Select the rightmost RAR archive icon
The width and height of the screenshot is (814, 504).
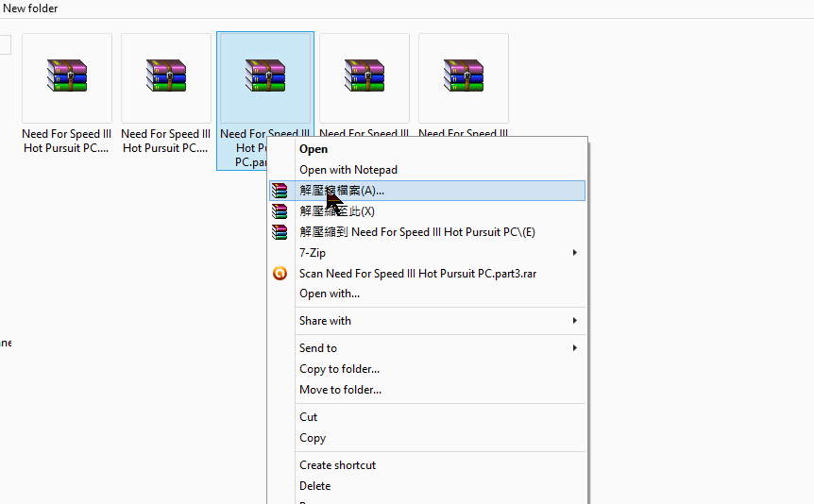pyautogui.click(x=464, y=76)
